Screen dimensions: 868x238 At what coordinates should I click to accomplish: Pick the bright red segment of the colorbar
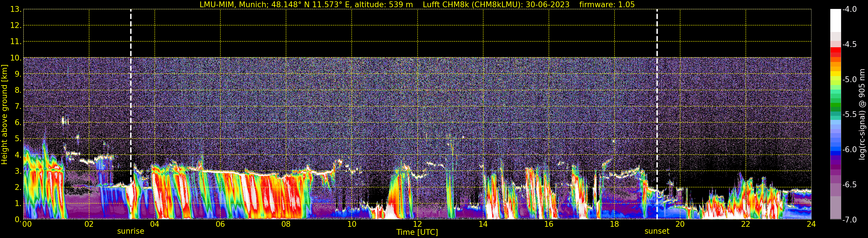pyautogui.click(x=835, y=50)
